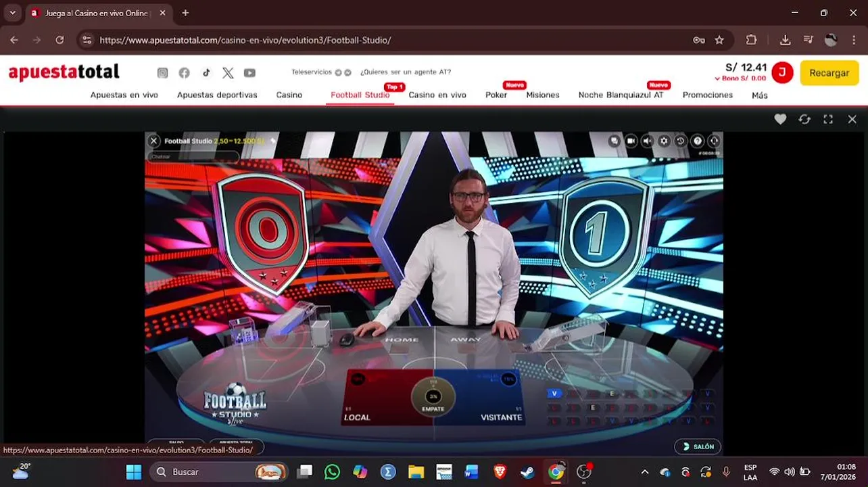Open the Casino tab in site menu
Screen dimensions: 868x487
click(x=289, y=95)
